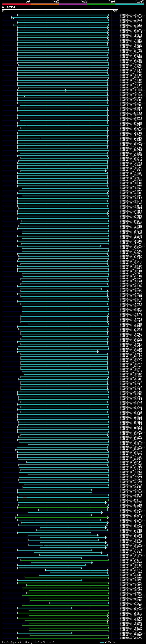
Task: Select hit label UniRef100_C4YSU0
Action: click(x=131, y=251)
